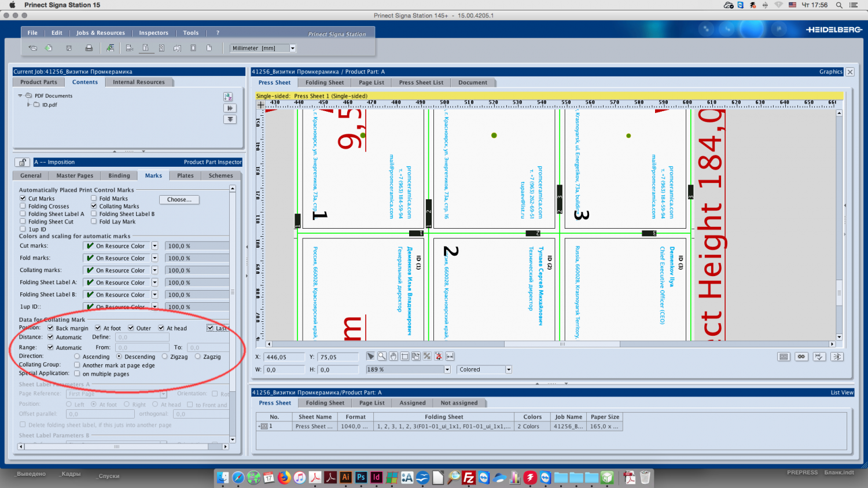Open the Jobs & Resources menu
This screenshot has width=868, height=488.
[101, 33]
